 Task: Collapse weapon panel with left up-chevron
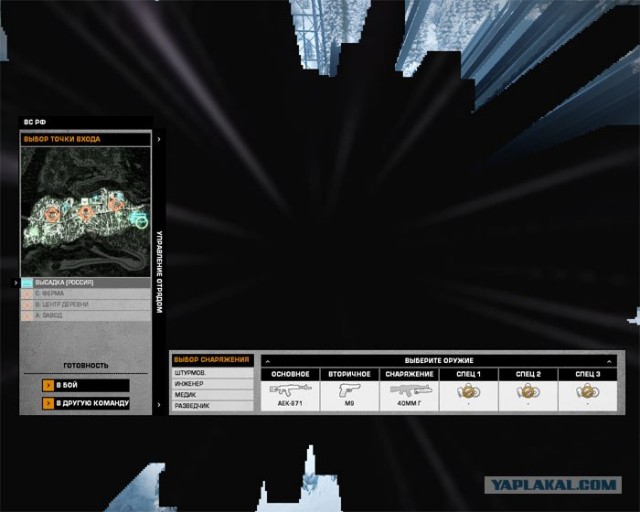pyautogui.click(x=268, y=361)
